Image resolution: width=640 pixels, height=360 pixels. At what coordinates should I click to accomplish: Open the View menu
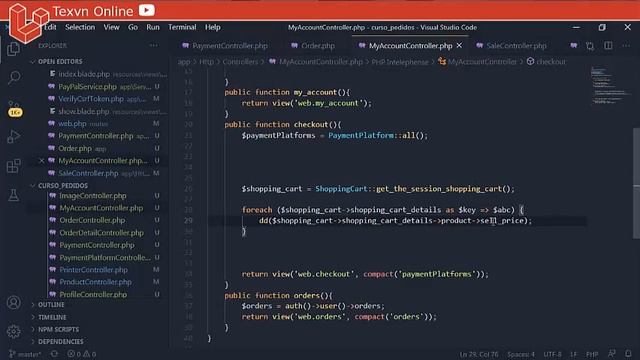[x=111, y=27]
